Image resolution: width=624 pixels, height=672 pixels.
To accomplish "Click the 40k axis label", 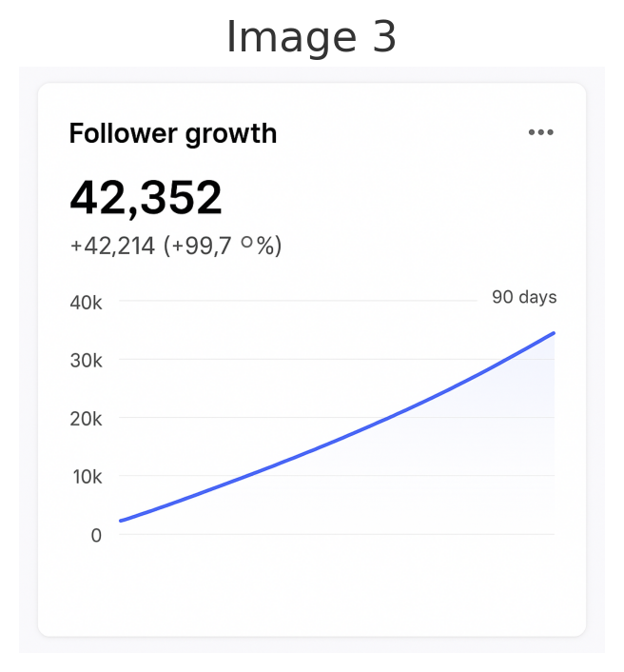I will pos(86,303).
